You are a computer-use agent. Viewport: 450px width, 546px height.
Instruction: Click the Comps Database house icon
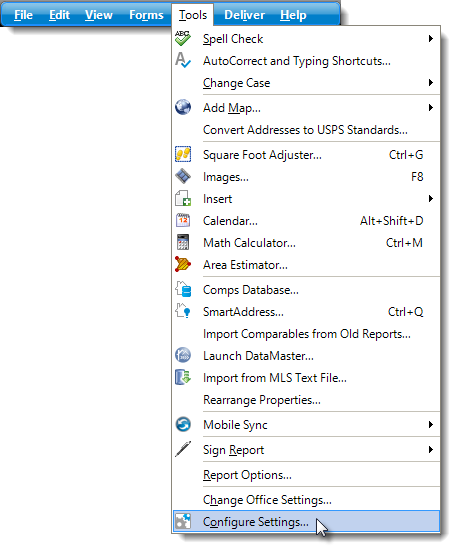pos(183,289)
